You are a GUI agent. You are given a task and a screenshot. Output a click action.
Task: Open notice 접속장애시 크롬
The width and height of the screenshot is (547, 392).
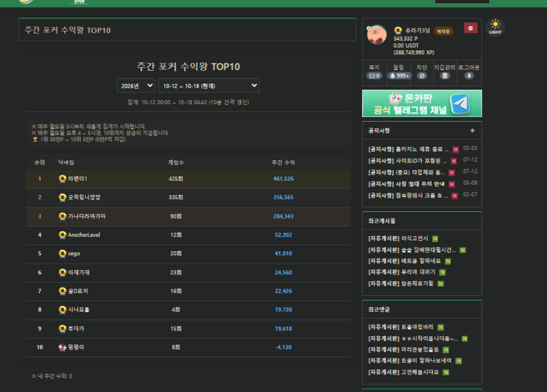[408, 196]
